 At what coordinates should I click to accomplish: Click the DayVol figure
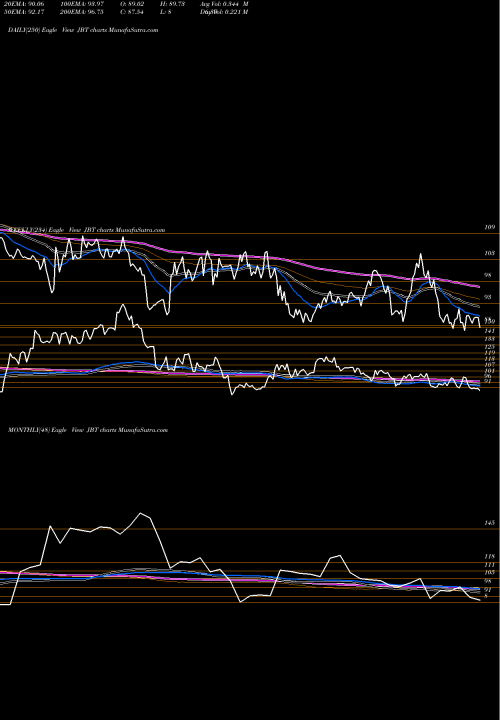tap(224, 12)
